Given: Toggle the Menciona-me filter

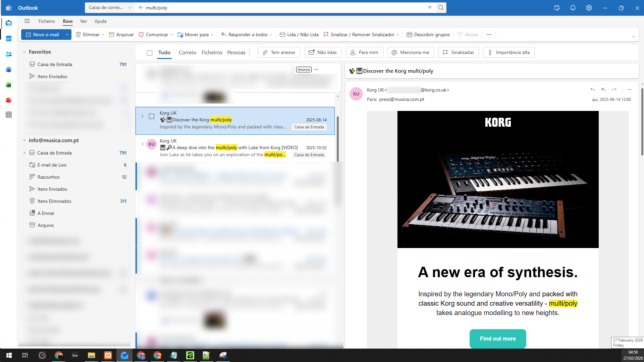Looking at the screenshot, I should (x=411, y=52).
